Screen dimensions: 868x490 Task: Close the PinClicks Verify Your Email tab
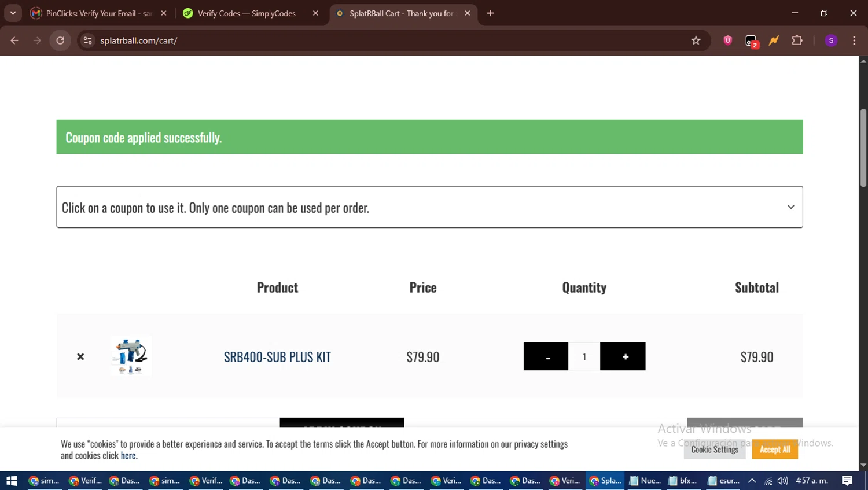(164, 13)
